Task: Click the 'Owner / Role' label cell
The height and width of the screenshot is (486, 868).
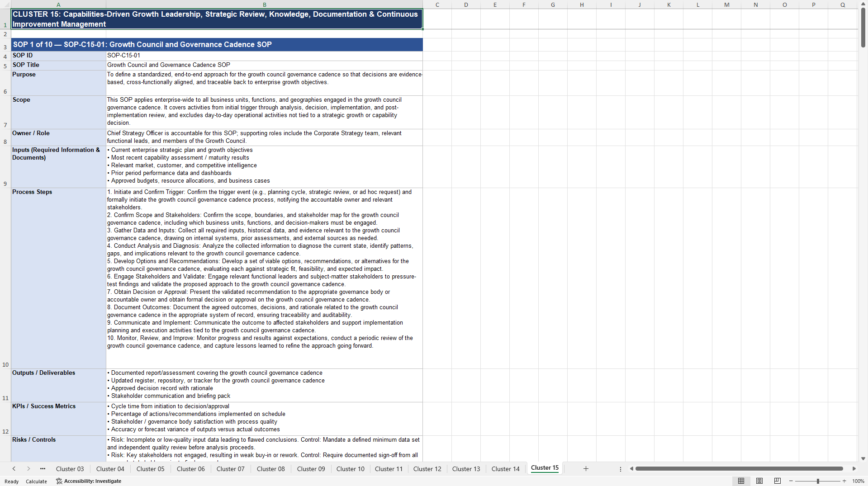Action: tap(58, 137)
